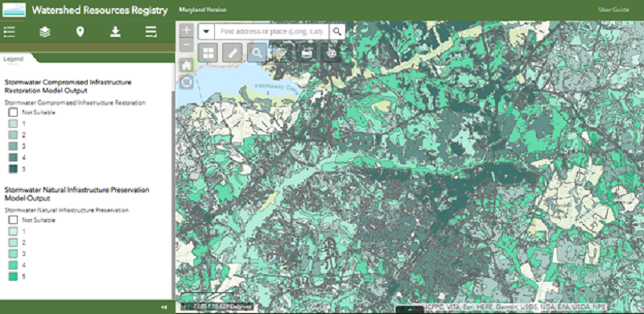Select the measure ruler tool

(233, 52)
